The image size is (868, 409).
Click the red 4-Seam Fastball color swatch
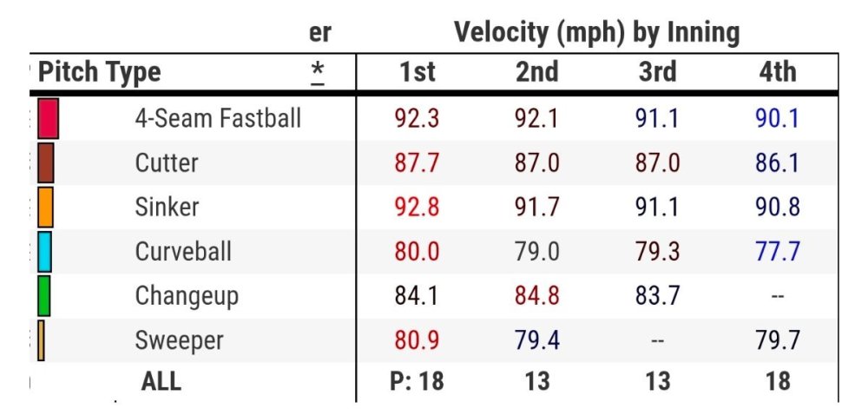(x=48, y=118)
